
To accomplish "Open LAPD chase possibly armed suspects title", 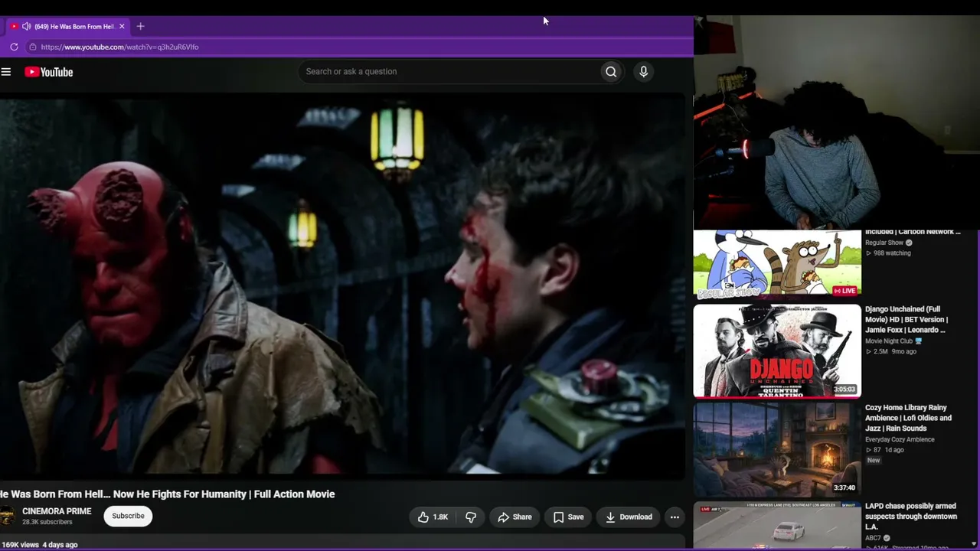I will coord(911,517).
